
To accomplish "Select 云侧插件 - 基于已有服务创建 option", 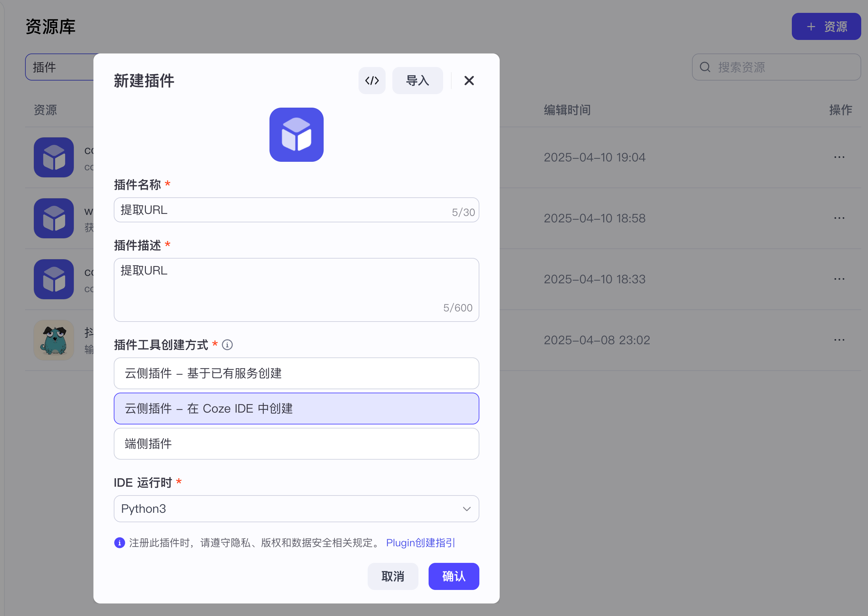I will [296, 373].
